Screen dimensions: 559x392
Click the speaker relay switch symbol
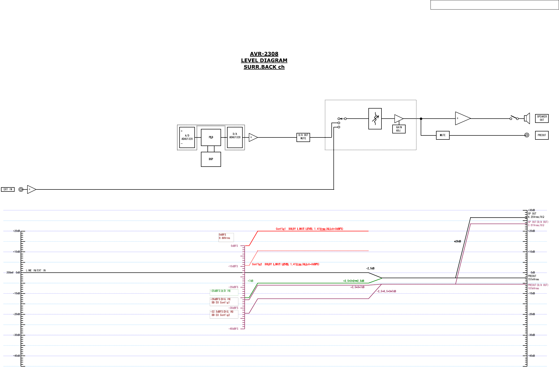tap(514, 118)
